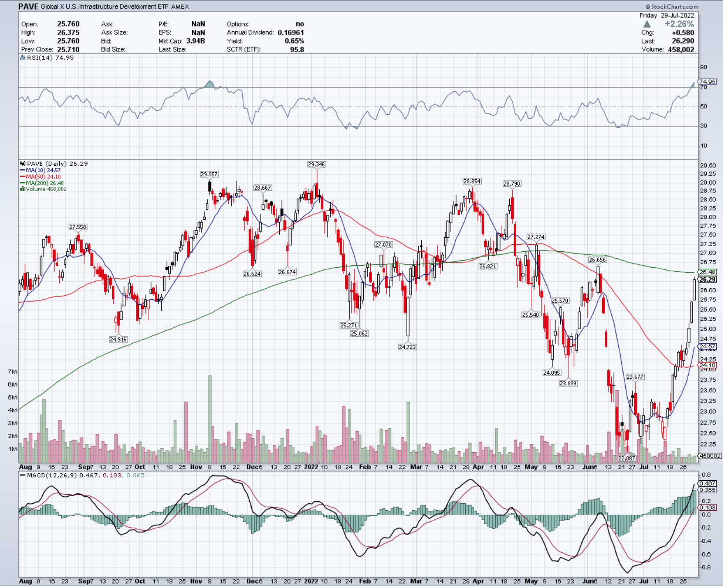Viewport: 723px width, 588px height.
Task: Click the 28.790 high price label
Action: click(512, 184)
